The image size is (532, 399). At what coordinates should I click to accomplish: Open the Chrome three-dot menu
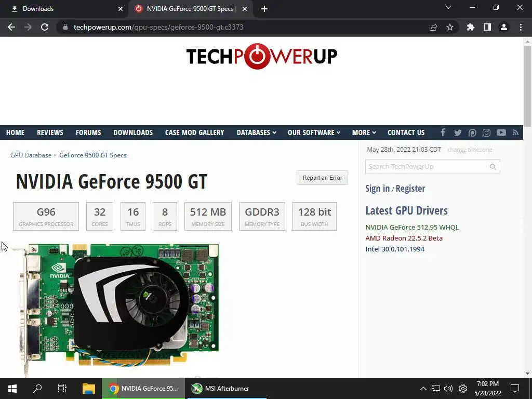click(521, 27)
